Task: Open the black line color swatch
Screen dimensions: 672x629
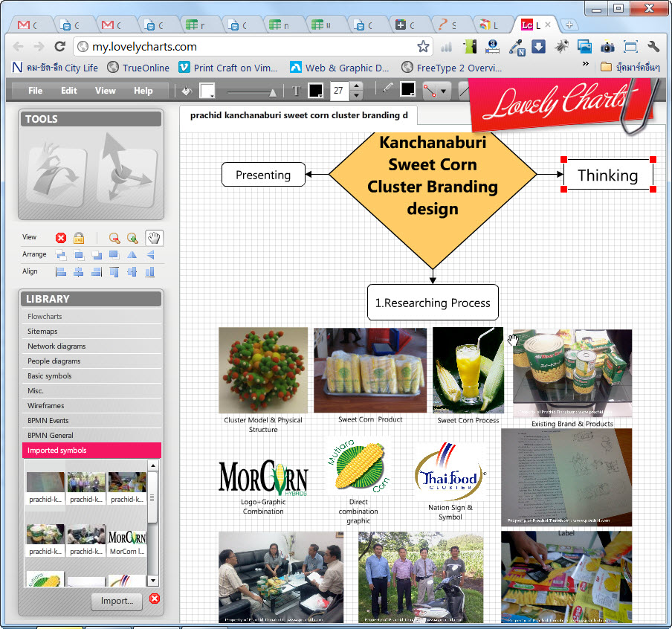Action: click(407, 89)
